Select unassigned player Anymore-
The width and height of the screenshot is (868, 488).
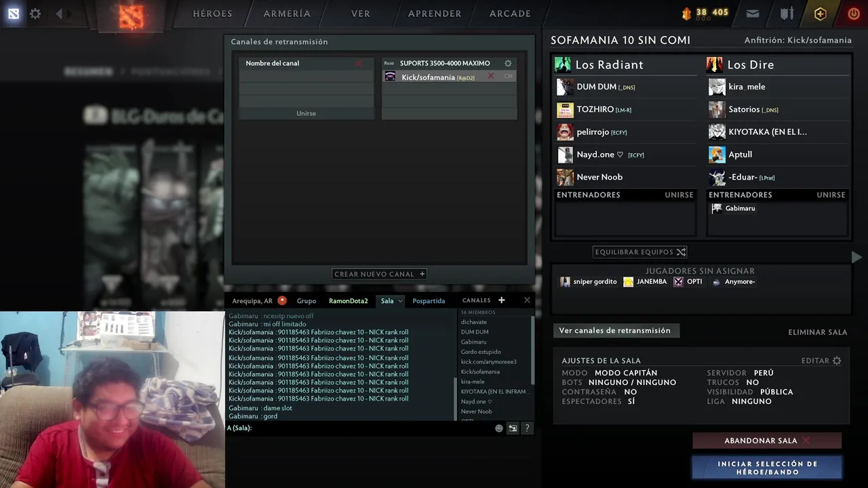coord(733,282)
